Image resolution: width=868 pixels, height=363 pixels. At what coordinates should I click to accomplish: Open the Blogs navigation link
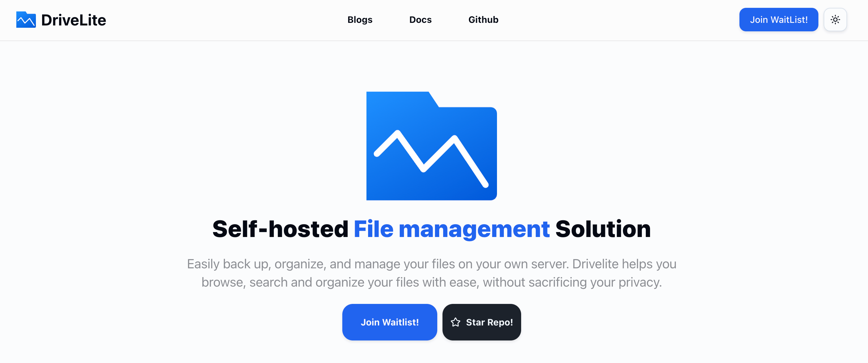point(360,20)
